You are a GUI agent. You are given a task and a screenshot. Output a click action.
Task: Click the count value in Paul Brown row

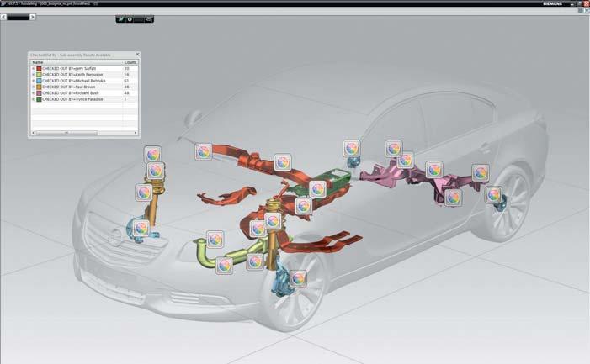126,87
